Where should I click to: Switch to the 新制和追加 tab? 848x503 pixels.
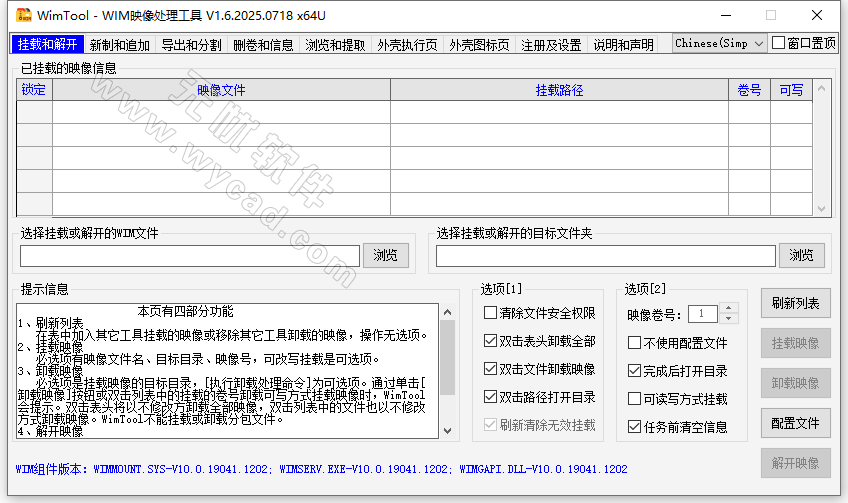[x=119, y=45]
